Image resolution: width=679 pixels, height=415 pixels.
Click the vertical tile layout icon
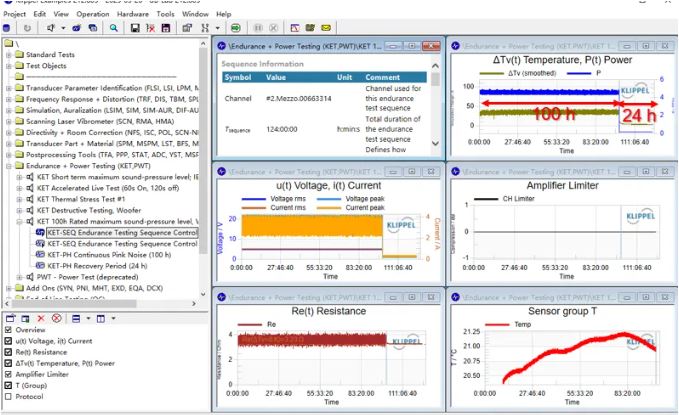[100, 318]
